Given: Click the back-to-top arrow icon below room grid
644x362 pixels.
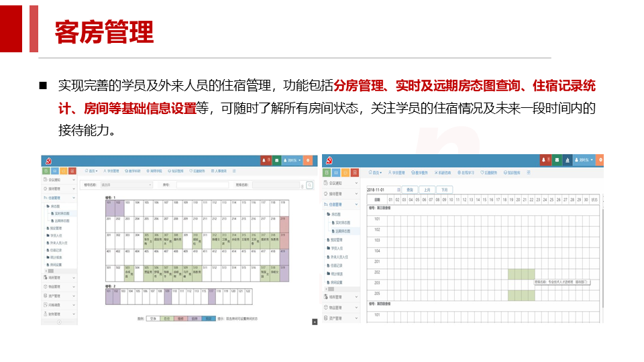Looking at the screenshot, I should [x=314, y=322].
